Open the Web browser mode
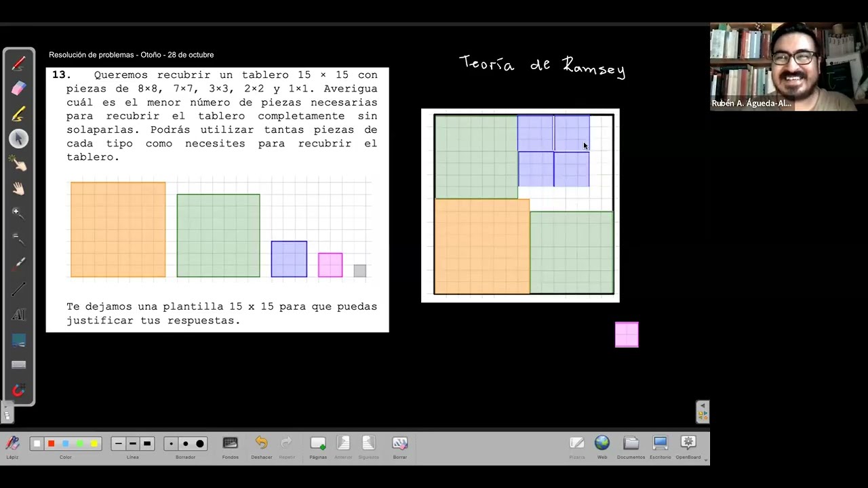This screenshot has height=488, width=868. [x=602, y=447]
